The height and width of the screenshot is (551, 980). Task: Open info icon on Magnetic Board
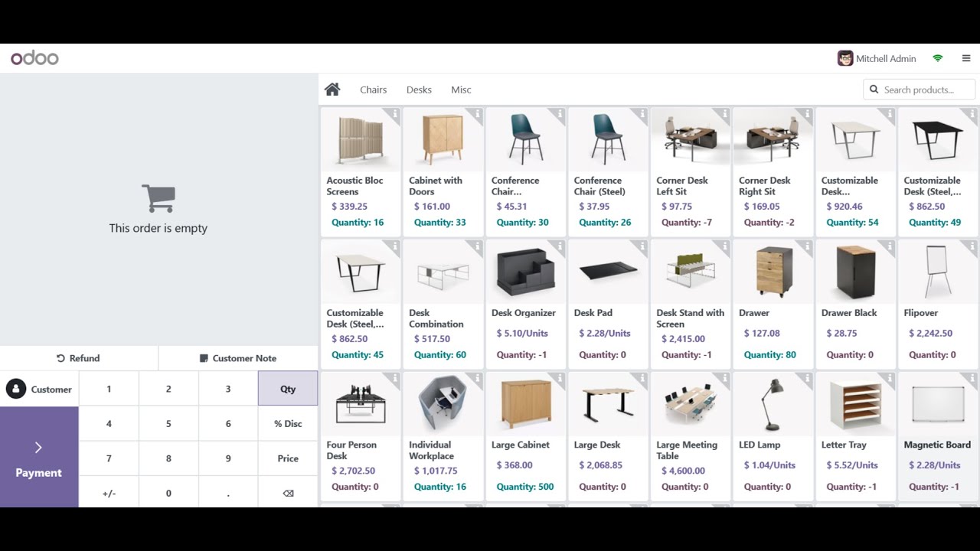[972, 378]
